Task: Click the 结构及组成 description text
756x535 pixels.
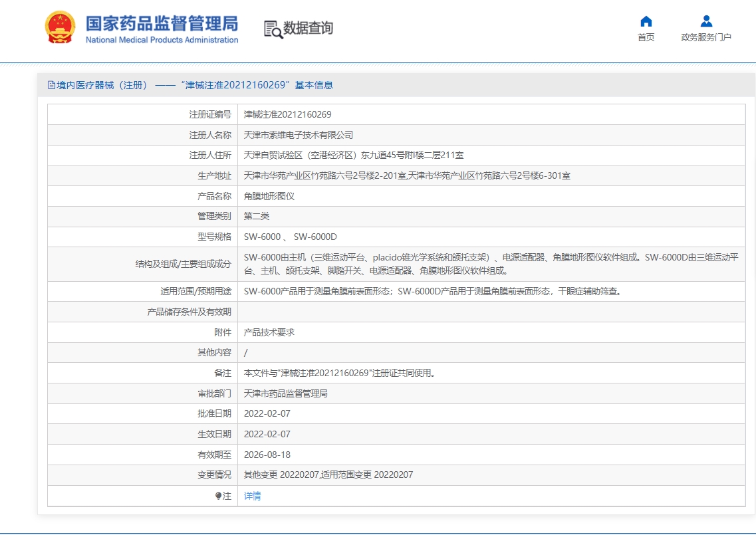Action: pos(491,264)
